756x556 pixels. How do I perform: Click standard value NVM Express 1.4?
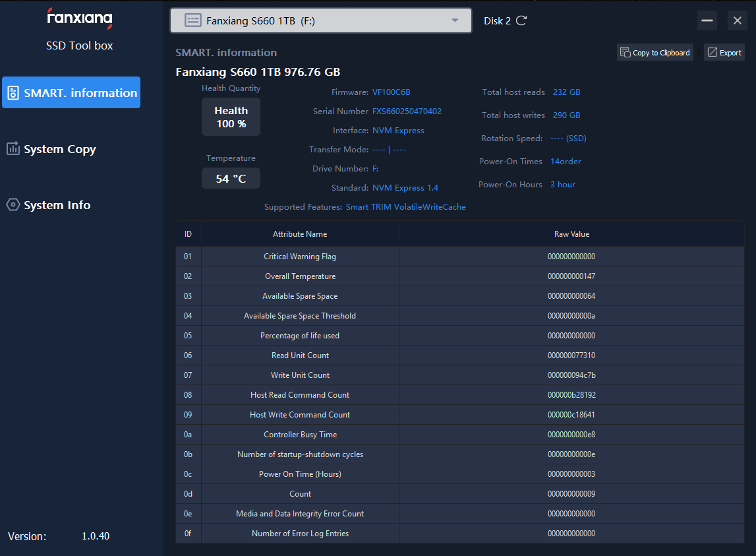pyautogui.click(x=405, y=188)
